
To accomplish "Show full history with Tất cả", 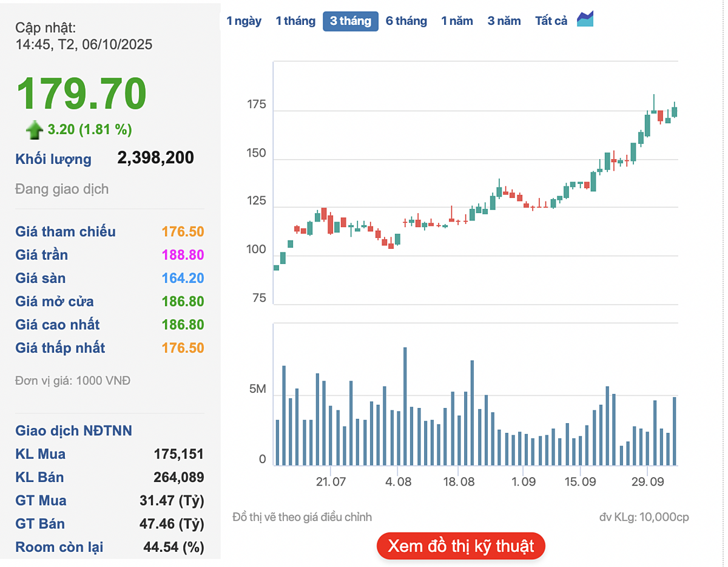I will [551, 21].
